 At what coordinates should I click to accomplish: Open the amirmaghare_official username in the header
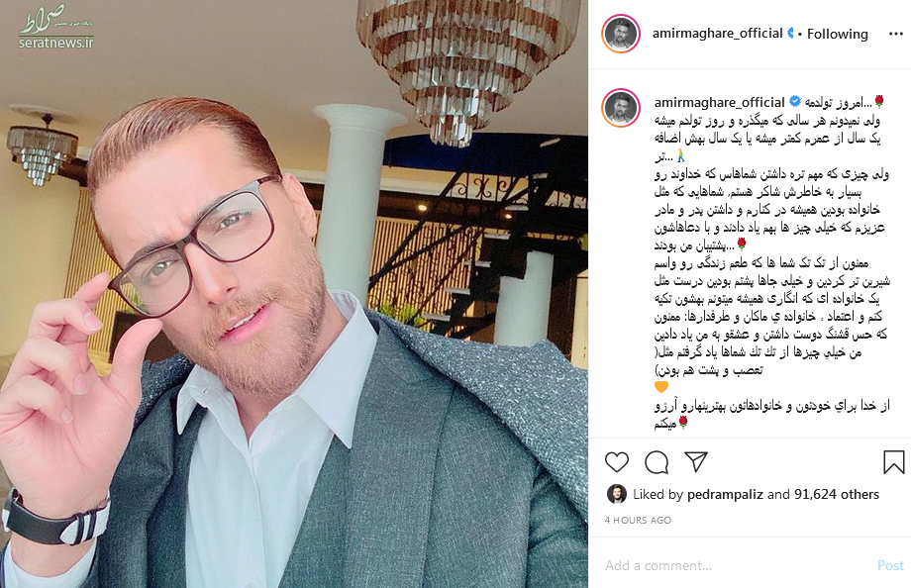(718, 34)
